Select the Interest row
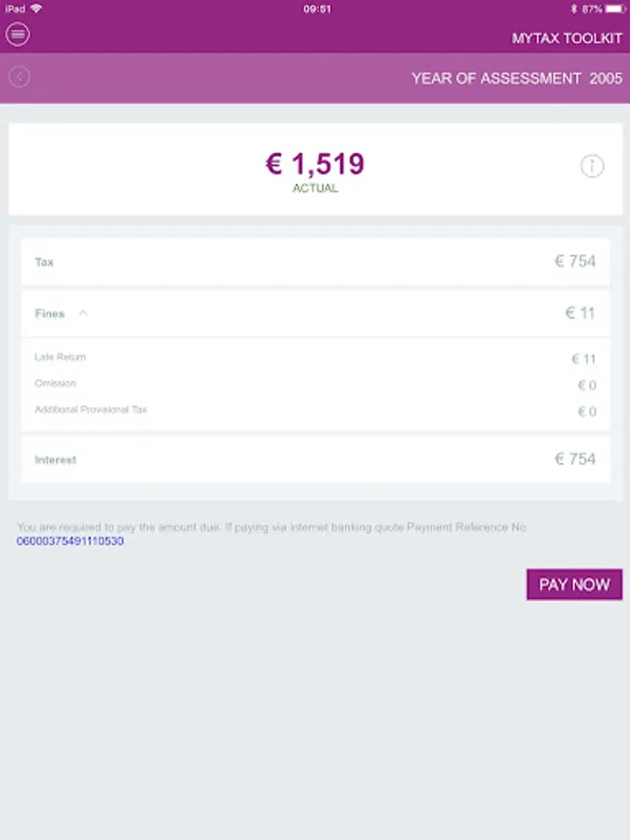This screenshot has height=840, width=630. coord(315,459)
